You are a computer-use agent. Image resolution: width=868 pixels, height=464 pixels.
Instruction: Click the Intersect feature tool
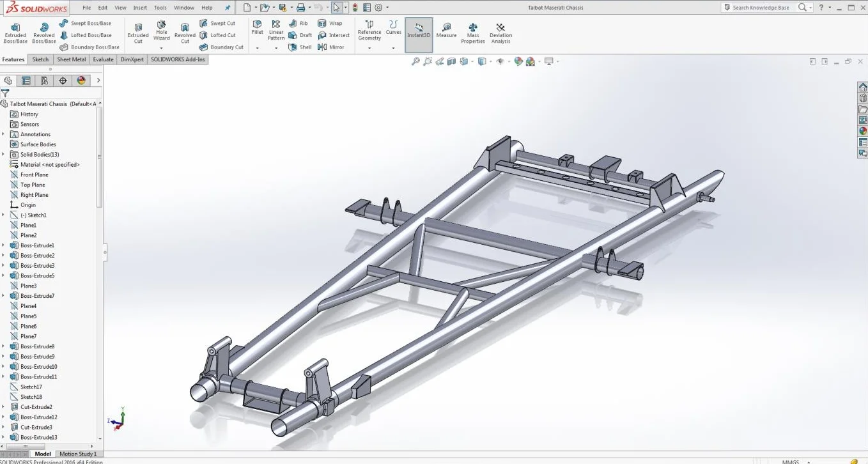point(334,35)
